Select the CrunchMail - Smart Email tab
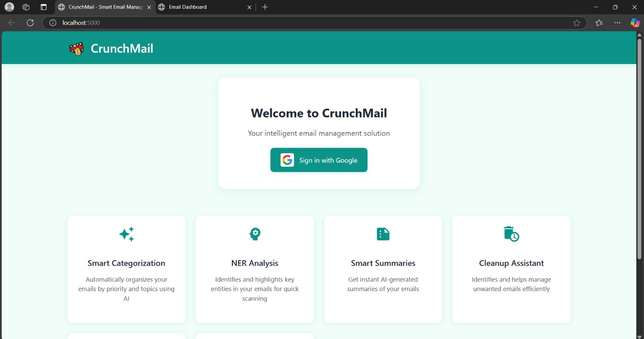The image size is (644, 339). (x=105, y=7)
